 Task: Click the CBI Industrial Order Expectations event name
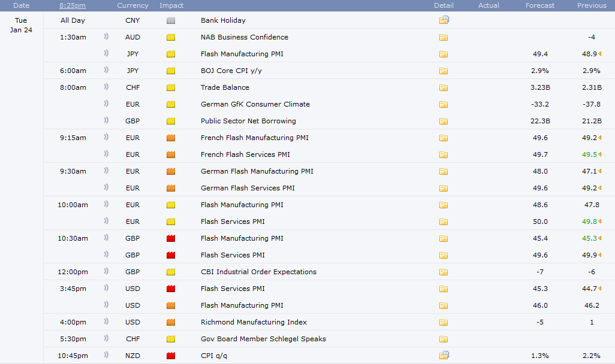(258, 272)
